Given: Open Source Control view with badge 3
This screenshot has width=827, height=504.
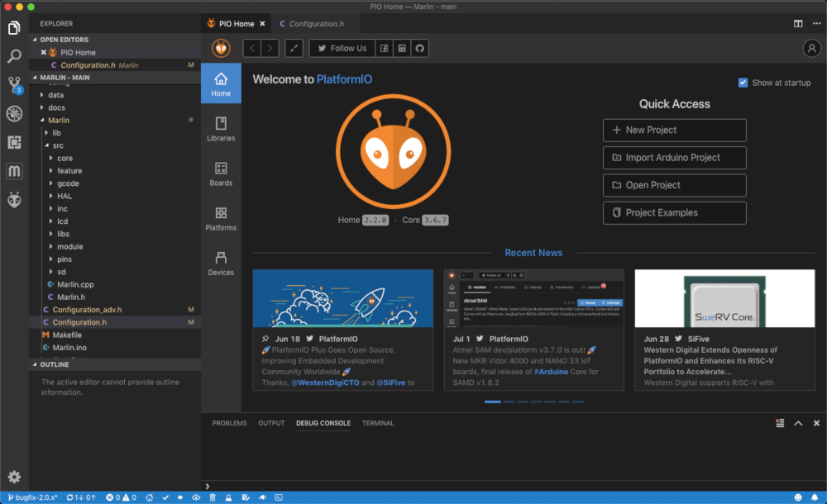Looking at the screenshot, I should [14, 84].
